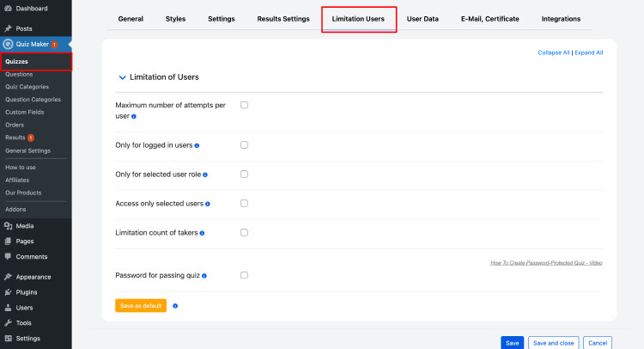Click the Results notification badge

pos(31,138)
